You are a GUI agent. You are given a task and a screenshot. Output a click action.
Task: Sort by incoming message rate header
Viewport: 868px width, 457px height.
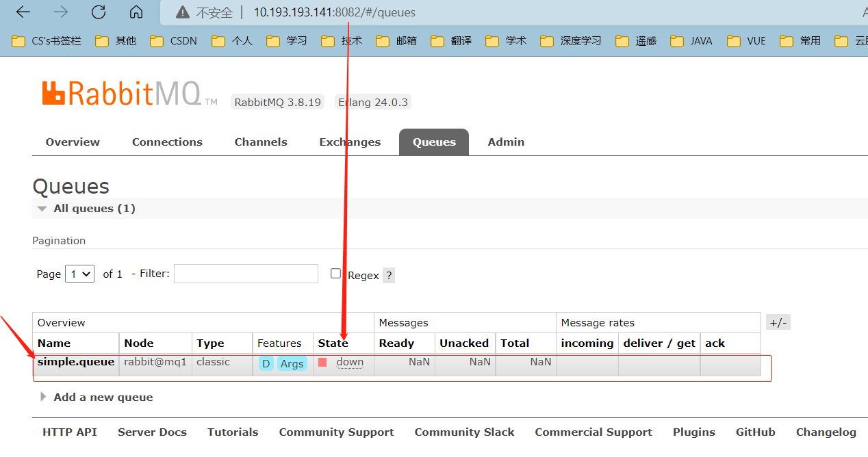click(587, 343)
